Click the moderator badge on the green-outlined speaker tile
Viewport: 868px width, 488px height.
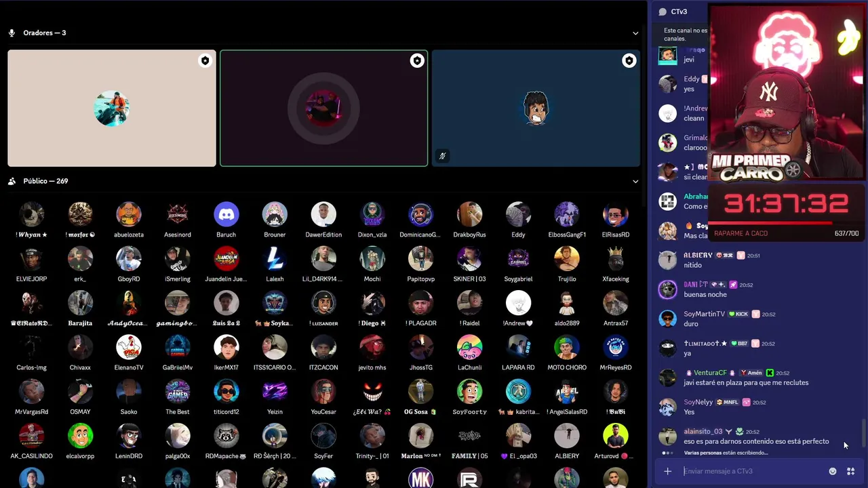[x=417, y=61]
